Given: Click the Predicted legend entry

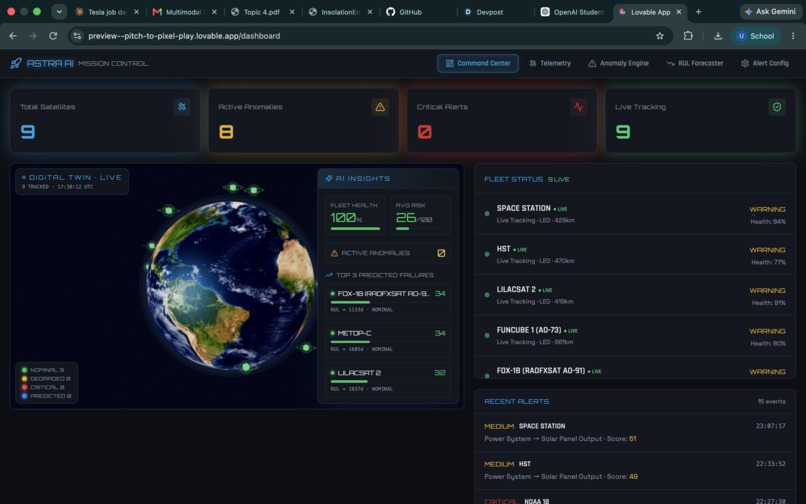Looking at the screenshot, I should pos(46,396).
